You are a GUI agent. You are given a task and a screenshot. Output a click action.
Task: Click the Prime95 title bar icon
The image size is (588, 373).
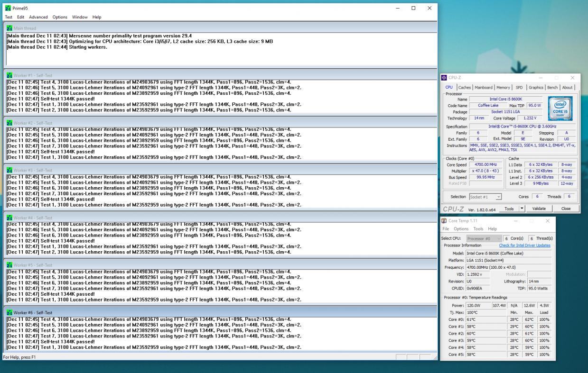pos(8,8)
